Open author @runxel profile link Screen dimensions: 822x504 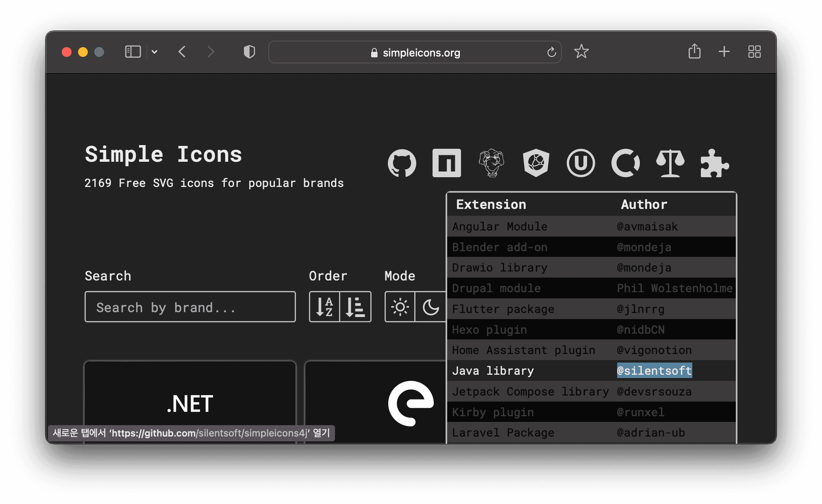641,412
